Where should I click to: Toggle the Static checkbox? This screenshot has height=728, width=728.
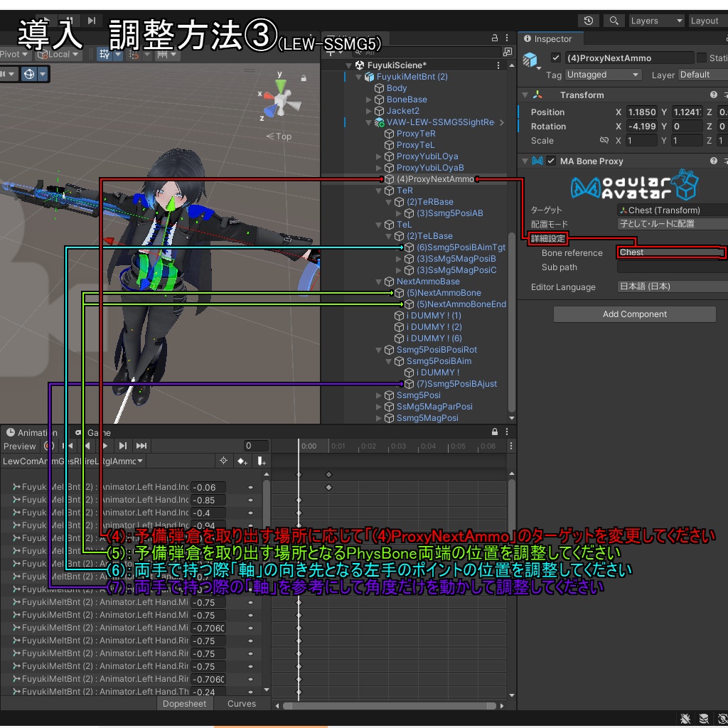702,58
